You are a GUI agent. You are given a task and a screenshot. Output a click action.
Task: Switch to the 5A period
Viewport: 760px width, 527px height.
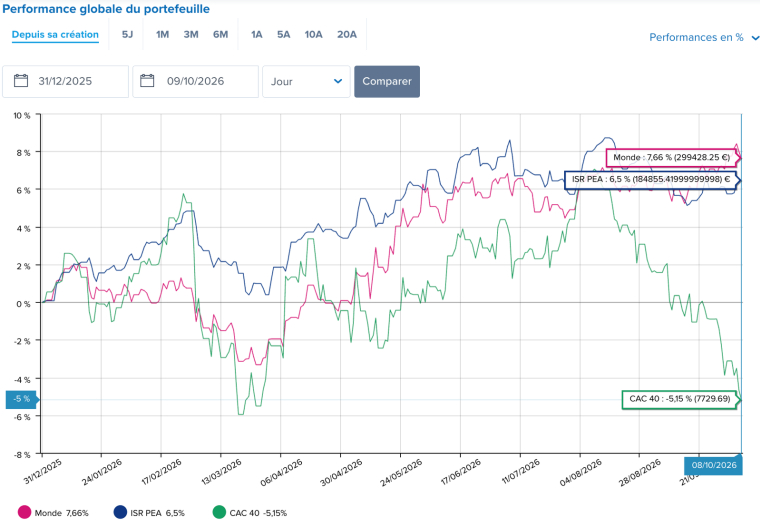click(284, 34)
